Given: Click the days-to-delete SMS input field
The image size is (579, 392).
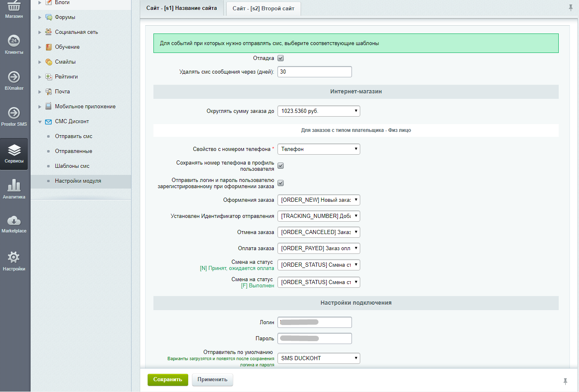Looking at the screenshot, I should 314,72.
